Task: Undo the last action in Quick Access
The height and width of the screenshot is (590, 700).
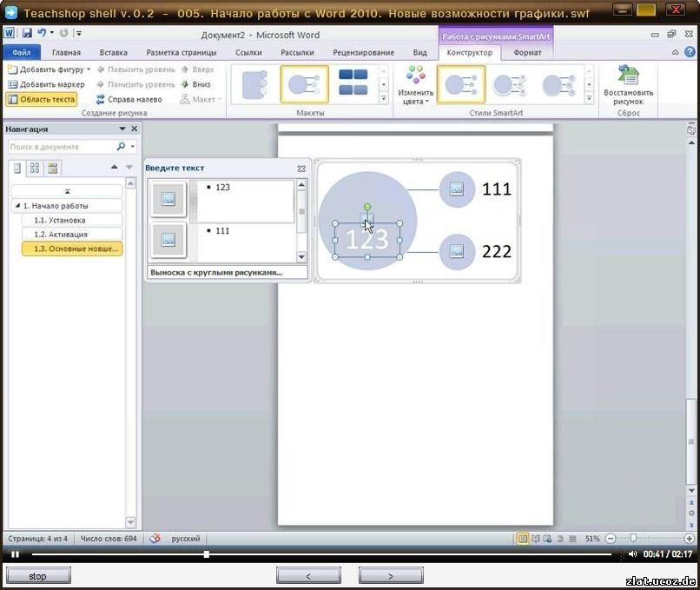Action: [x=42, y=33]
